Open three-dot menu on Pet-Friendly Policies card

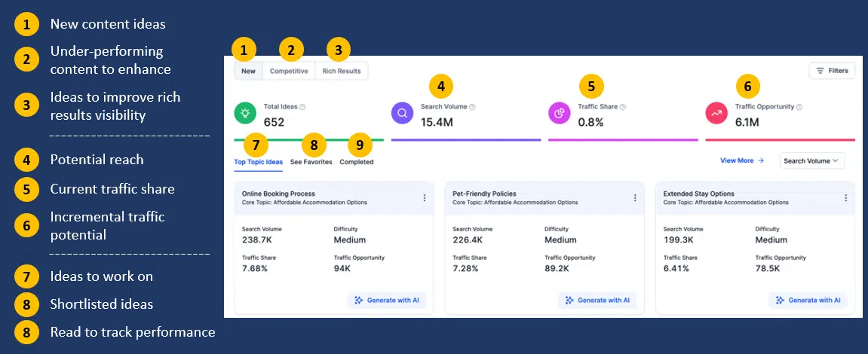pos(635,198)
